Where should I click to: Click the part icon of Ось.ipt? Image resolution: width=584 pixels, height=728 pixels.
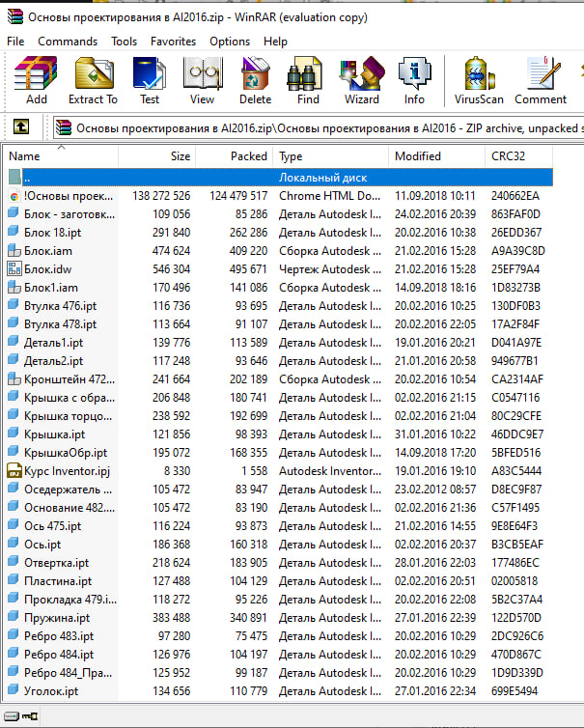pyautogui.click(x=14, y=544)
